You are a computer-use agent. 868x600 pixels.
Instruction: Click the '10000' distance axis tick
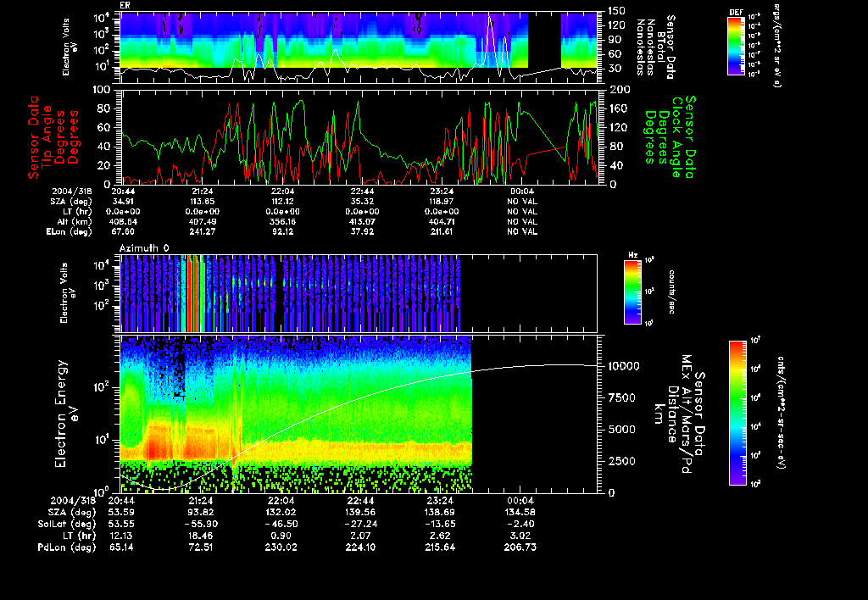(x=624, y=366)
